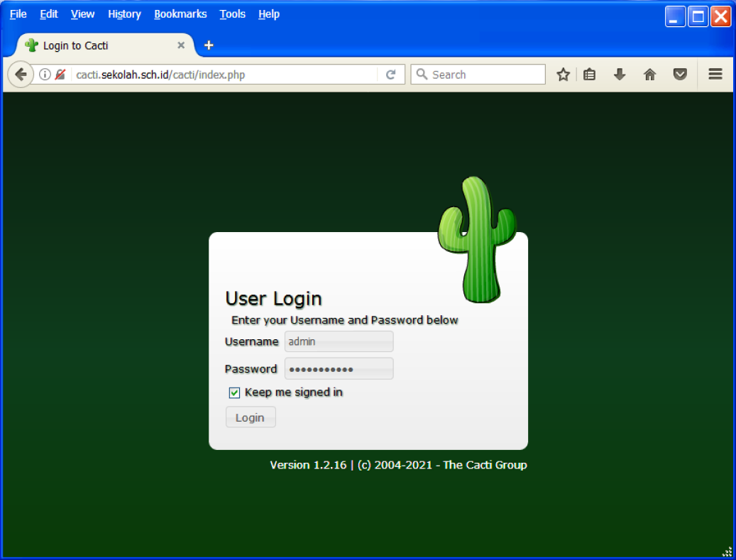Bookmark this page with star icon
The image size is (736, 560).
[563, 75]
